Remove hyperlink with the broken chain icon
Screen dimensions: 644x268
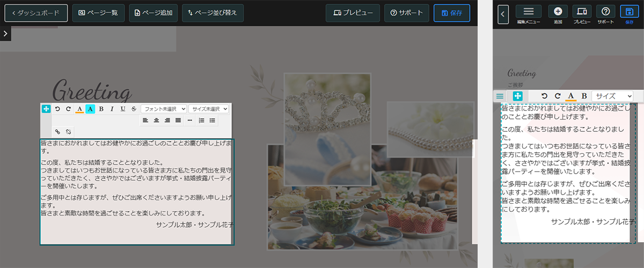coord(68,132)
